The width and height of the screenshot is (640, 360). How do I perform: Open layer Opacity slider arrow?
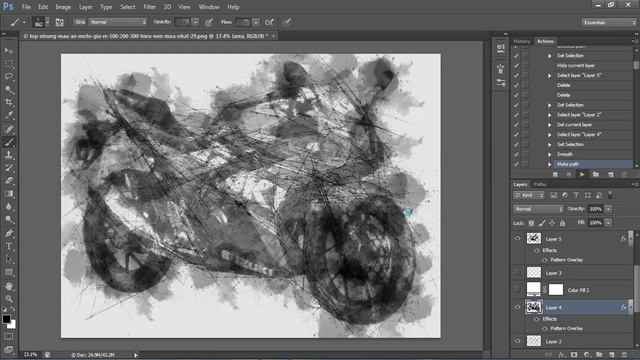coord(608,209)
